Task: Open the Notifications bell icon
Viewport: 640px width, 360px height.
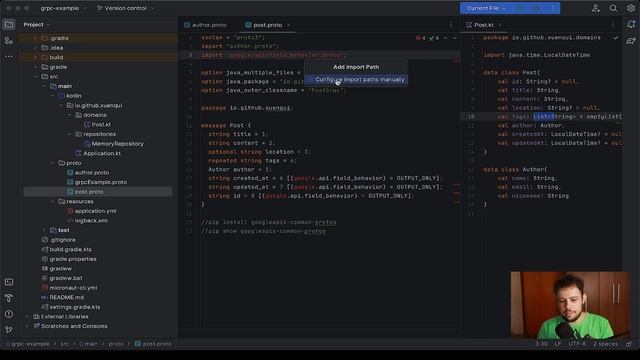Action: pyautogui.click(x=631, y=24)
